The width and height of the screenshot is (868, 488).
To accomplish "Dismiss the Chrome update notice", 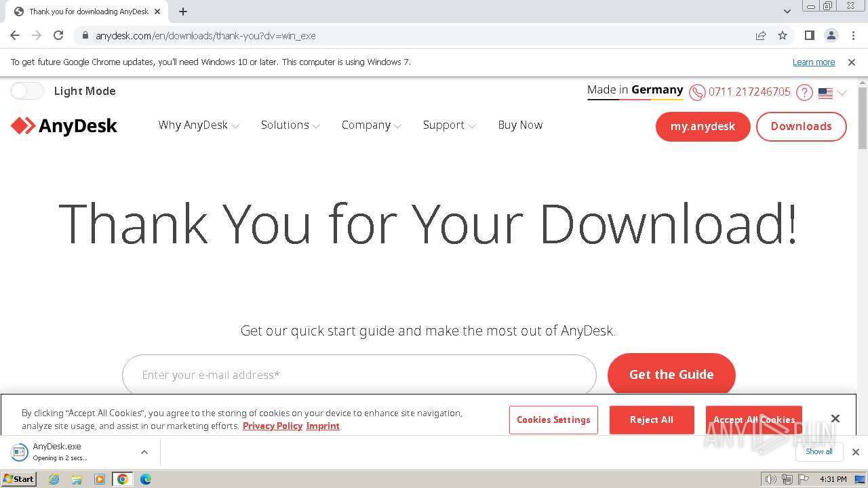I will [x=852, y=62].
